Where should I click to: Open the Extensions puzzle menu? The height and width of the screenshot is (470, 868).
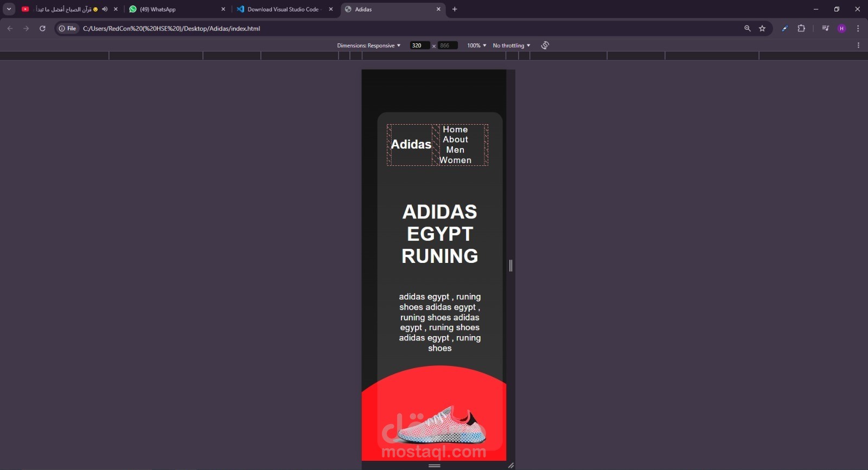[x=801, y=28]
